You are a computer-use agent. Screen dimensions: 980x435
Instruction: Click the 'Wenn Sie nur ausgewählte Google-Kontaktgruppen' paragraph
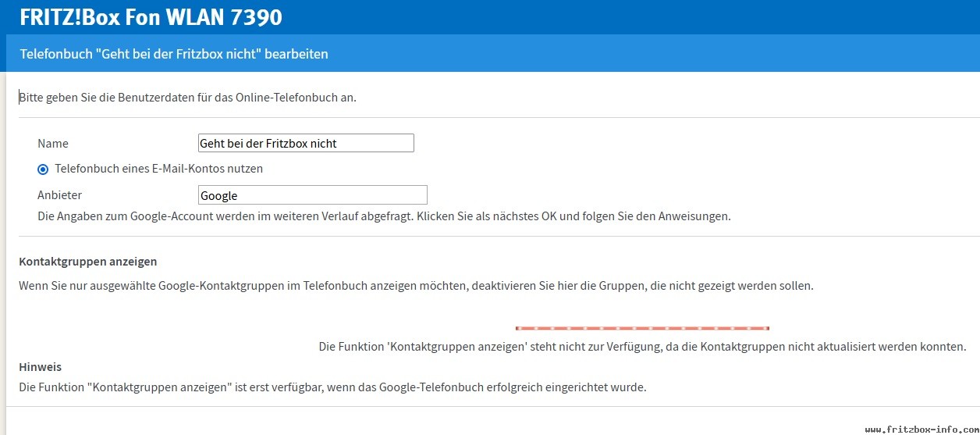tap(416, 286)
